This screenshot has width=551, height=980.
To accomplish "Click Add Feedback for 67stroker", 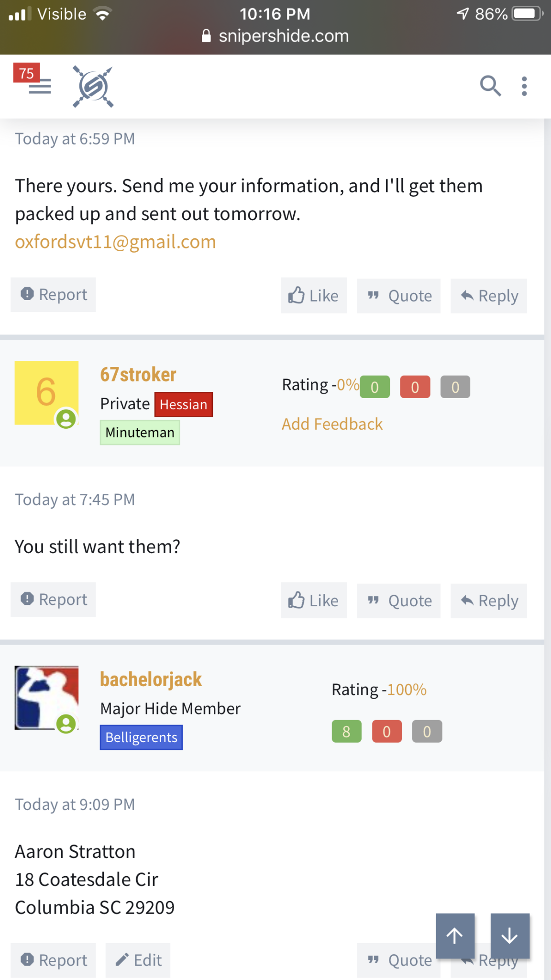I will 332,424.
